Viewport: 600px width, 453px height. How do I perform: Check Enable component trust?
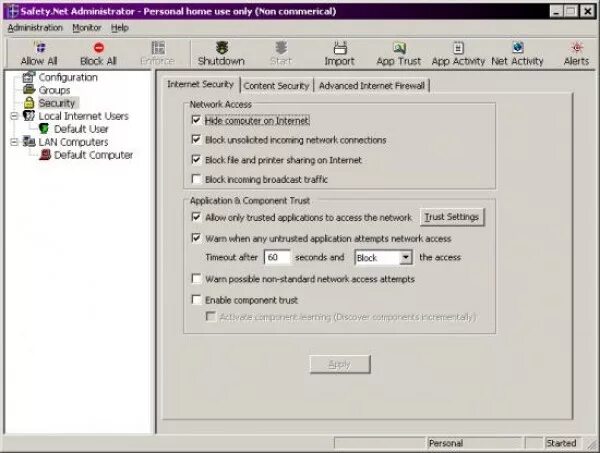[x=196, y=300]
